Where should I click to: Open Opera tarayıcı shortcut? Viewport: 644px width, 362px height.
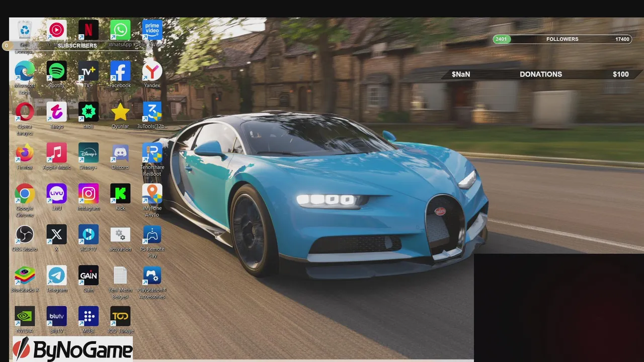tap(25, 112)
